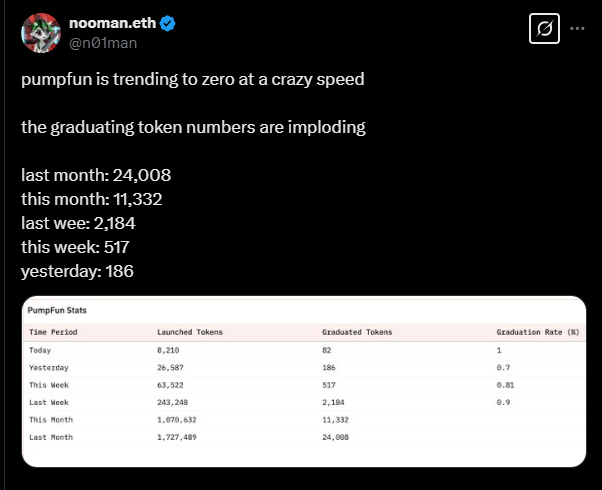Screen dimensions: 602x490
Task: Click the PumpFun Stats table title
Action: [x=57, y=311]
